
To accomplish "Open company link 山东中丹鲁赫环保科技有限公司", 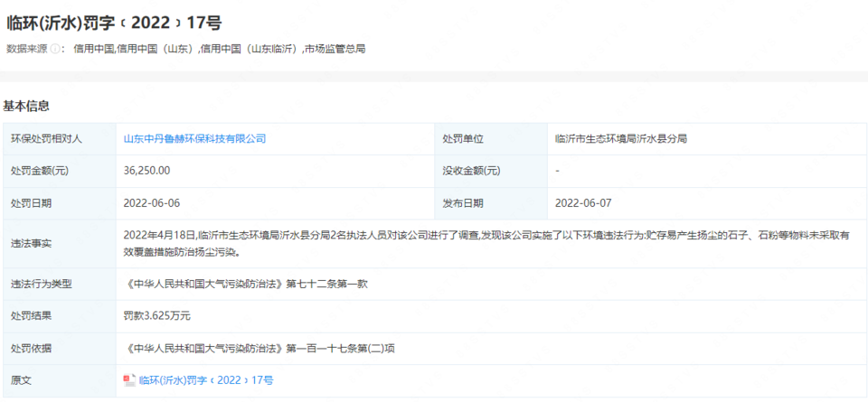I will click(x=194, y=139).
